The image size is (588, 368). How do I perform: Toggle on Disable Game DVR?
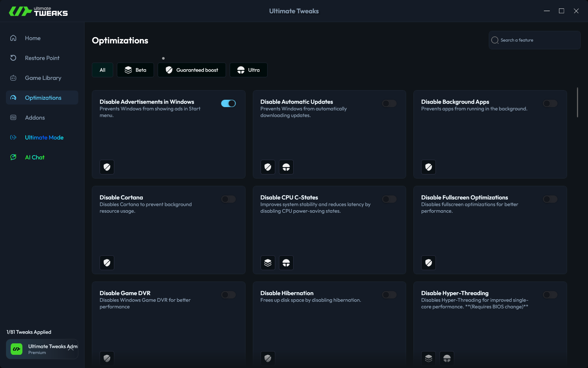(228, 295)
